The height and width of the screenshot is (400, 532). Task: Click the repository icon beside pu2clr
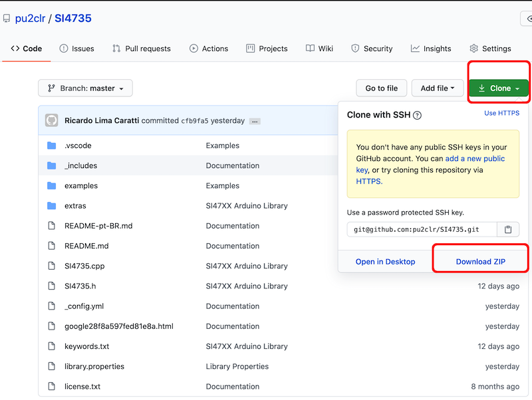pos(7,19)
